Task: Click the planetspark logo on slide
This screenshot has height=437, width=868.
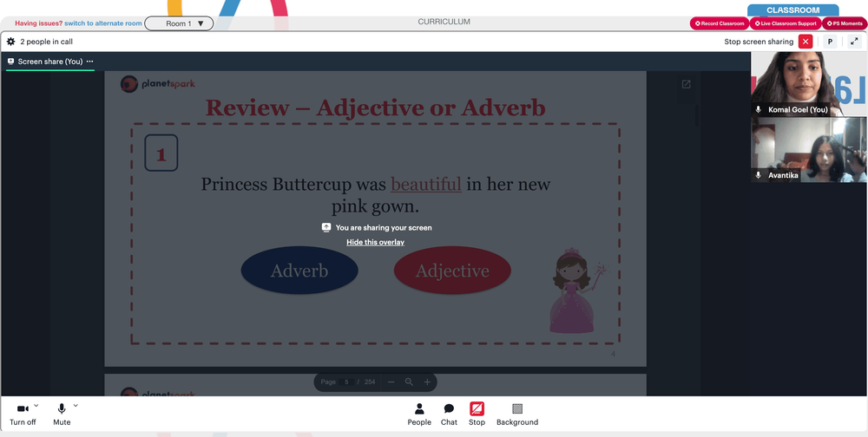Action: (x=158, y=84)
